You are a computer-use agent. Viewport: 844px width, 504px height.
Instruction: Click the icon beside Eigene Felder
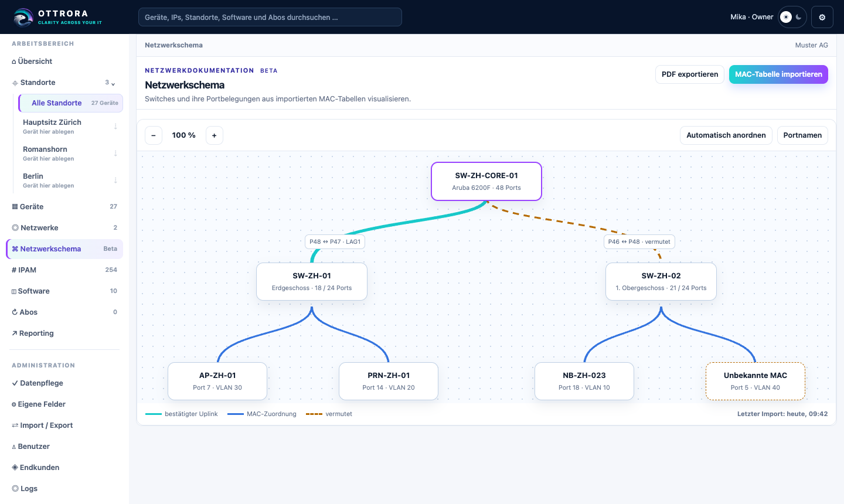14,404
